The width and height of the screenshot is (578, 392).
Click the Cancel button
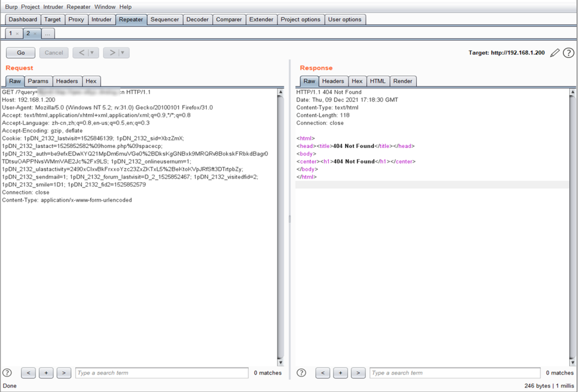pyautogui.click(x=54, y=53)
